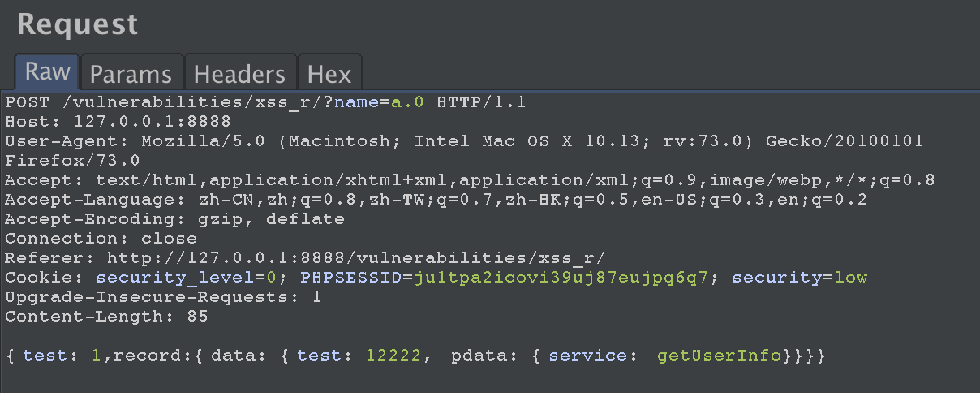Click the Host header line
This screenshot has height=393, width=980.
pyautogui.click(x=101, y=122)
